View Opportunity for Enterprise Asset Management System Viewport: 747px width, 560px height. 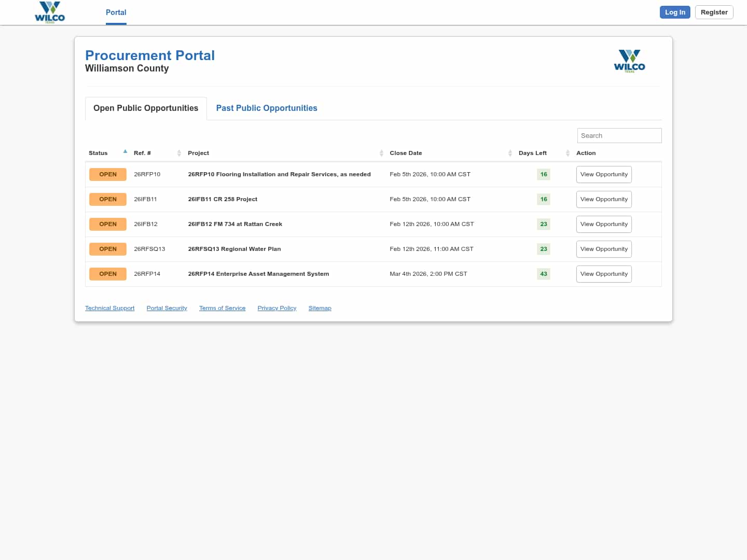[604, 274]
